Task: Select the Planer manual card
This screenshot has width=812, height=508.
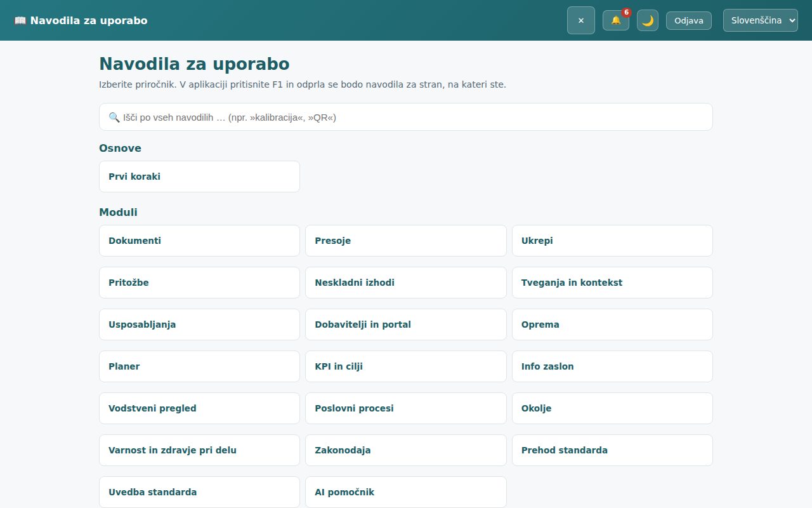Action: (x=199, y=366)
